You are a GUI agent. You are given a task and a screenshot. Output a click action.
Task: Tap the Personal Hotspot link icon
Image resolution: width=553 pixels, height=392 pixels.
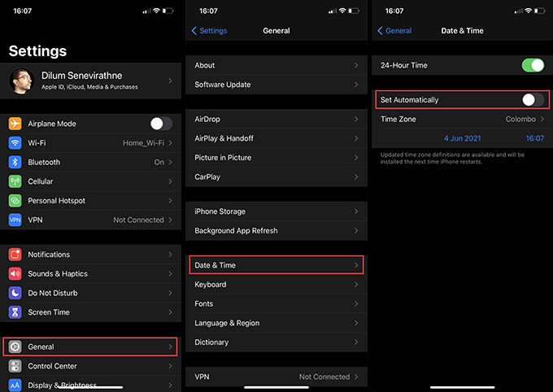point(15,200)
